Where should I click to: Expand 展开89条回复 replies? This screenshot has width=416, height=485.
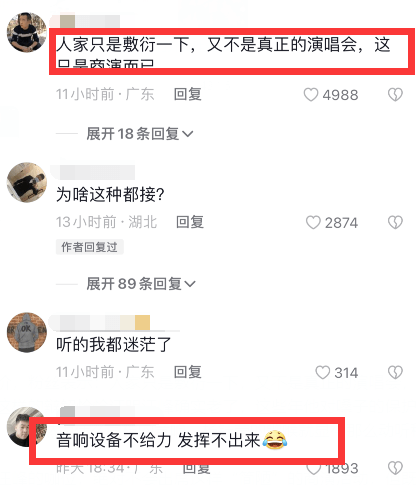pyautogui.click(x=141, y=284)
